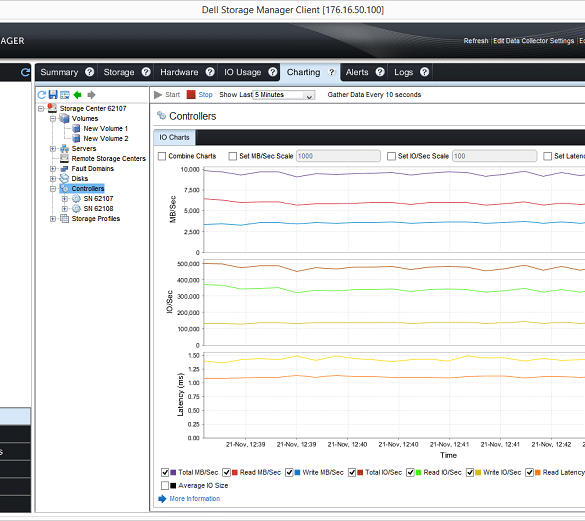The height and width of the screenshot is (521, 585).
Task: Click the save (floppy disk) toolbar icon
Action: (x=53, y=94)
